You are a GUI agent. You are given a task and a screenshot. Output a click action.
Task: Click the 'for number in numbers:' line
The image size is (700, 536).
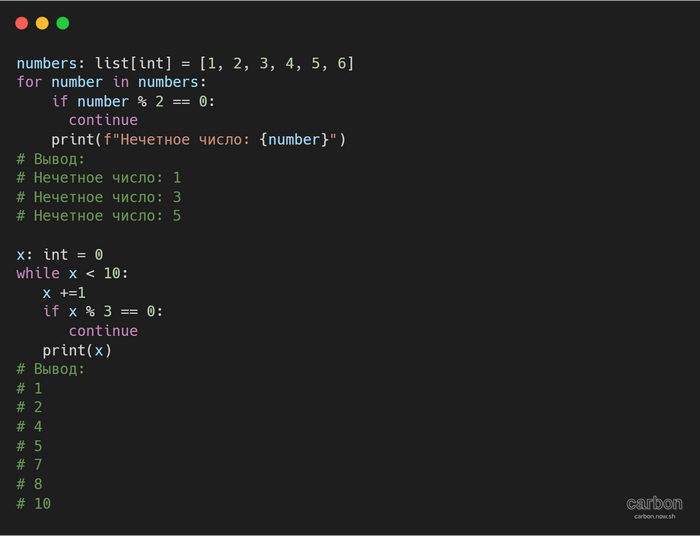[x=111, y=83]
